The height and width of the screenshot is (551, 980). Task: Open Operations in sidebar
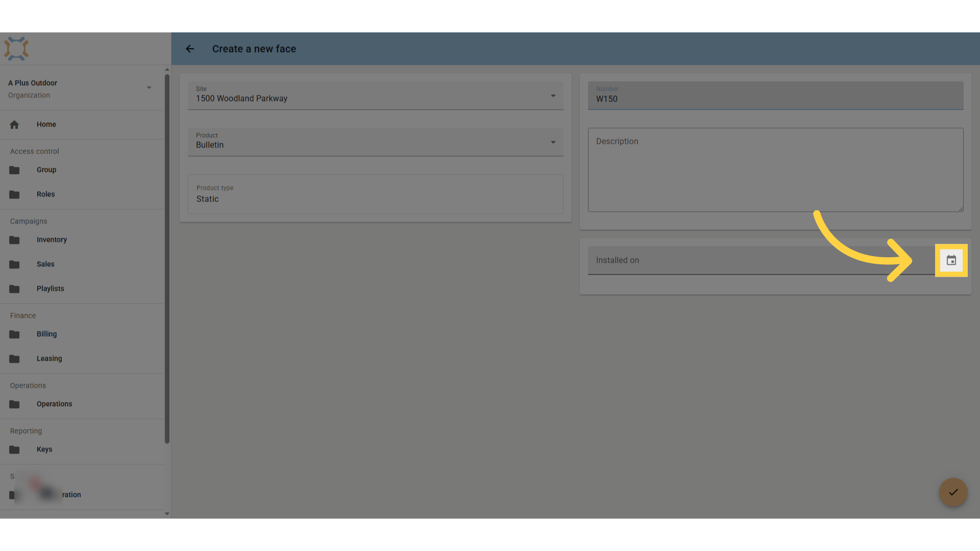82,404
